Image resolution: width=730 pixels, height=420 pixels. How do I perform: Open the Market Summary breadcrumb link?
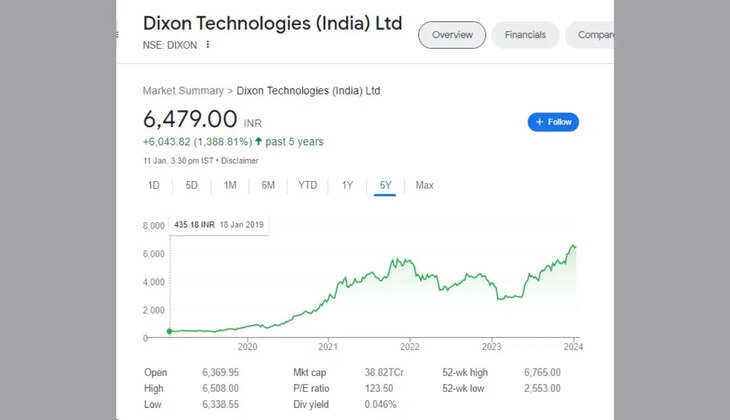[183, 91]
